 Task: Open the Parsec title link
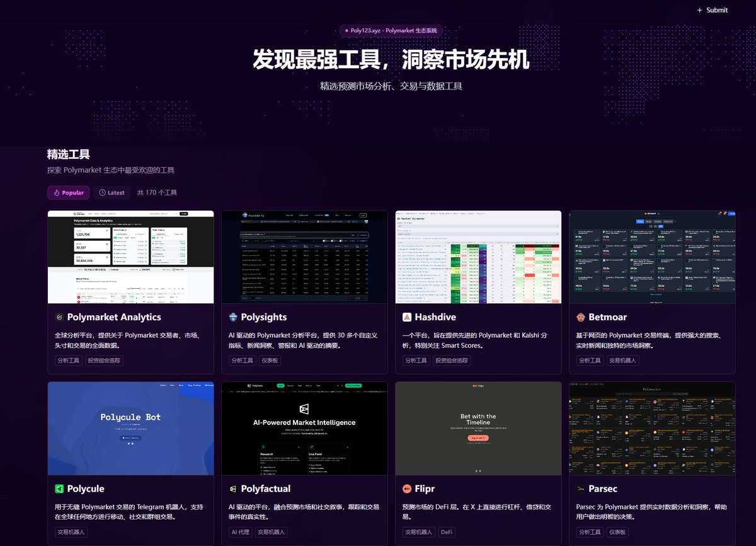point(603,489)
